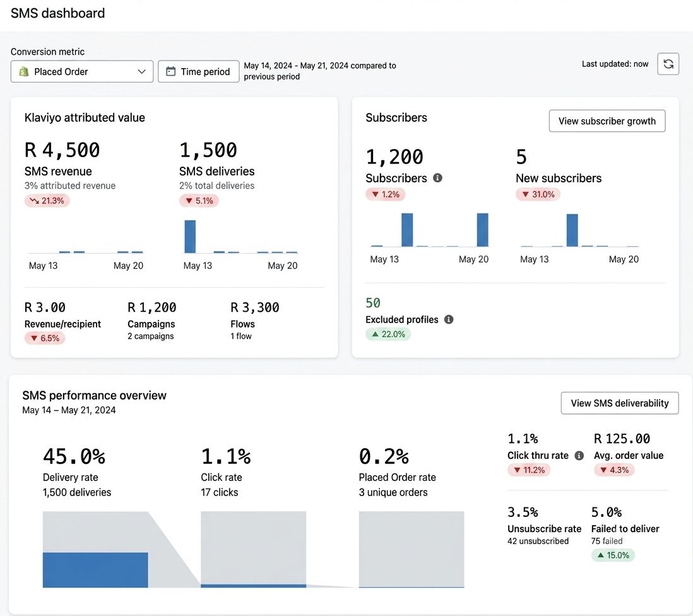This screenshot has width=693, height=616.
Task: Click the '3% attributed revenue' text
Action: 70,186
